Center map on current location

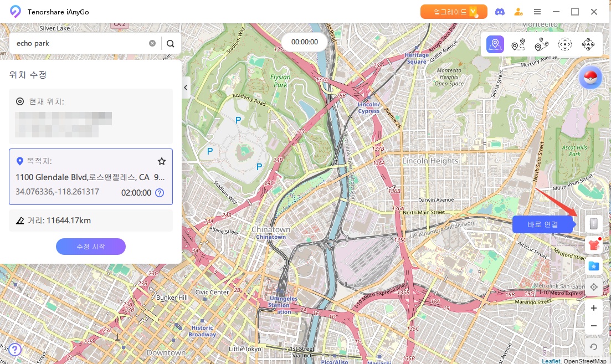click(x=593, y=287)
